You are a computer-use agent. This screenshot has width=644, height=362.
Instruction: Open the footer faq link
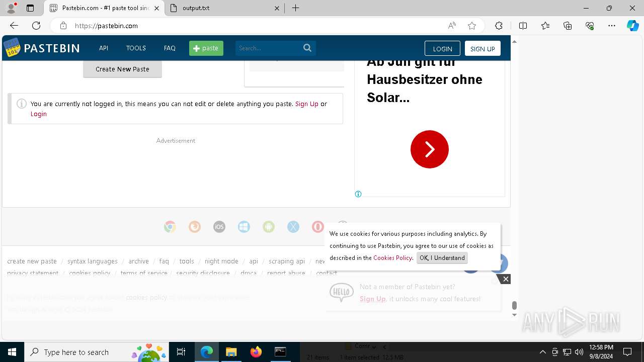tap(164, 261)
